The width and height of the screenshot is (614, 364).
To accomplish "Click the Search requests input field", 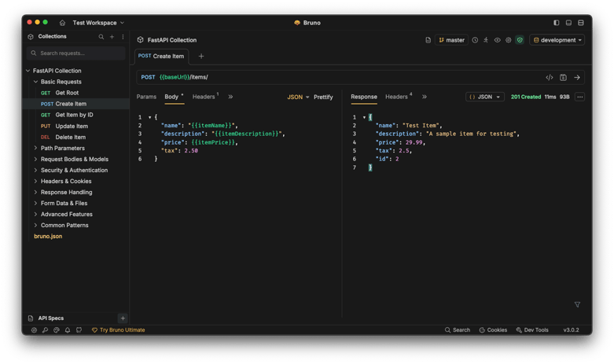I will (76, 53).
